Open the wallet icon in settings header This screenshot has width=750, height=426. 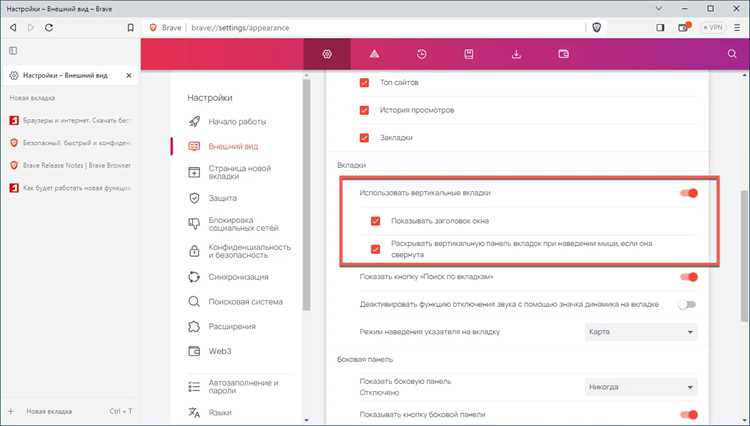tap(563, 54)
